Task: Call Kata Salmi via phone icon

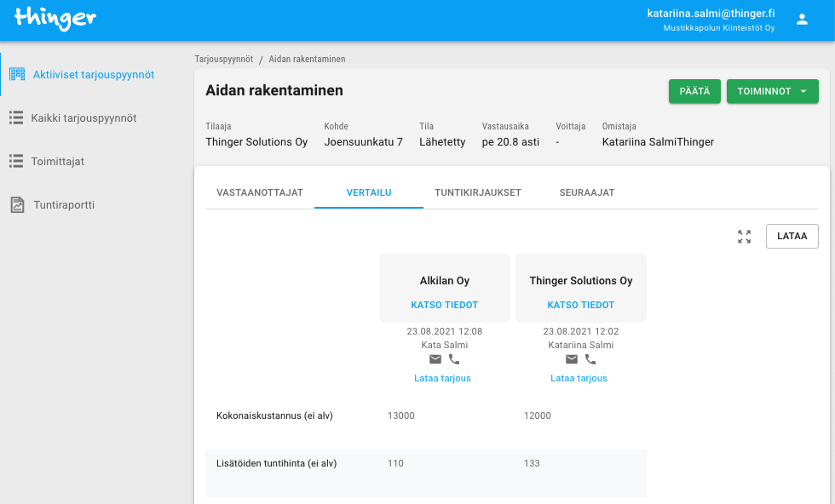Action: (x=453, y=359)
